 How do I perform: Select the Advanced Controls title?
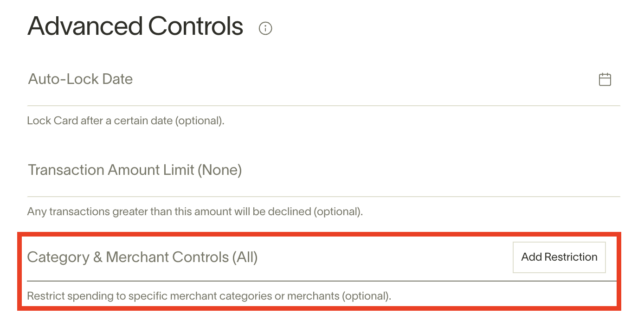point(135,26)
